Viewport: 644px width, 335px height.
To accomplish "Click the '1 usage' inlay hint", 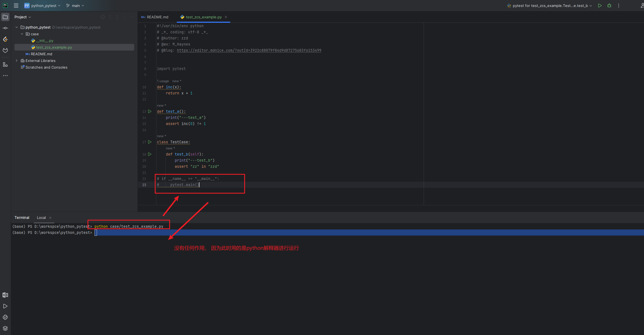I will point(163,81).
